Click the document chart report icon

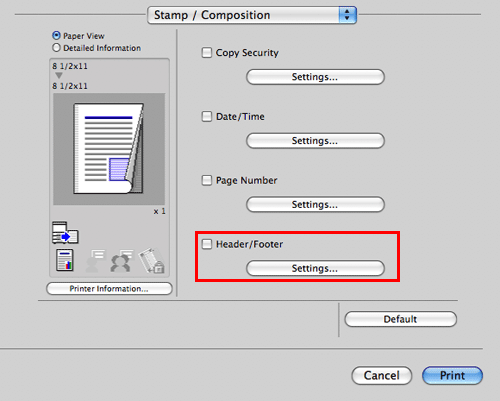pos(65,260)
